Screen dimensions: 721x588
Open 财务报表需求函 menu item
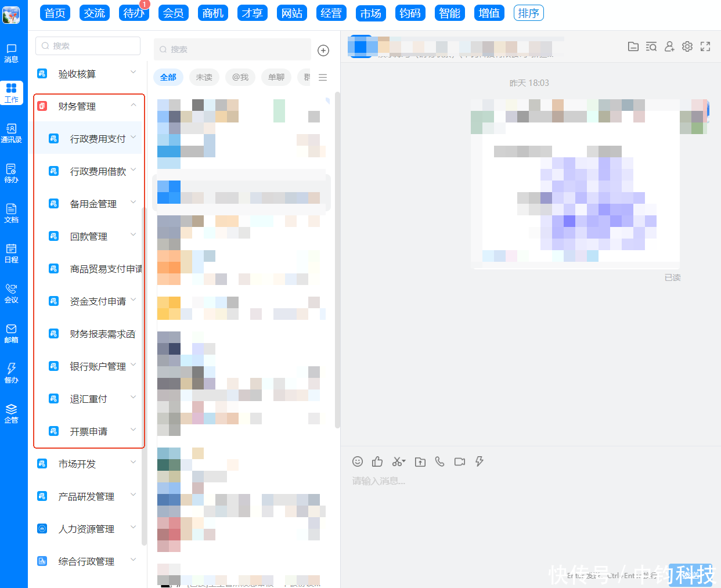coord(89,334)
